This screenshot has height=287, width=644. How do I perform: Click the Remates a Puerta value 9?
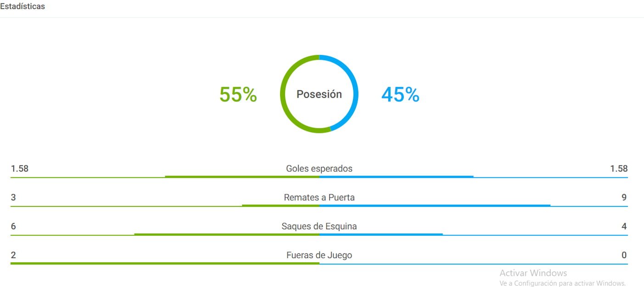(624, 198)
